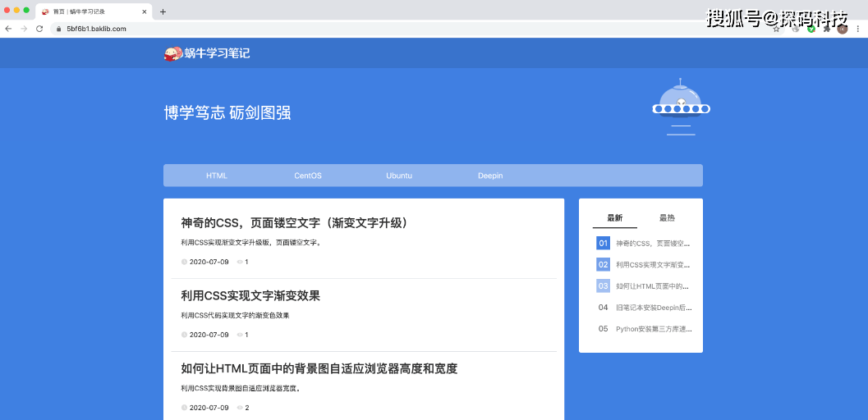
Task: Close the 蜗牛学习记录 browser tab
Action: 145,11
